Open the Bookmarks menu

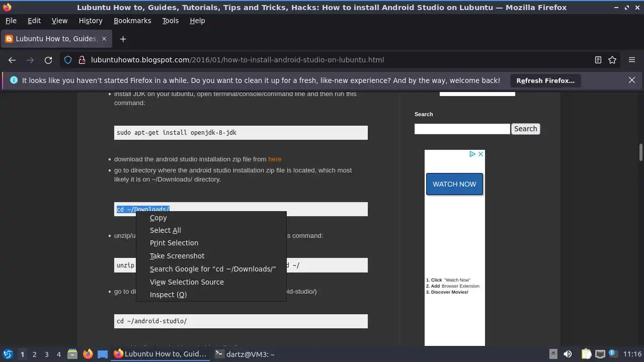tap(132, 21)
